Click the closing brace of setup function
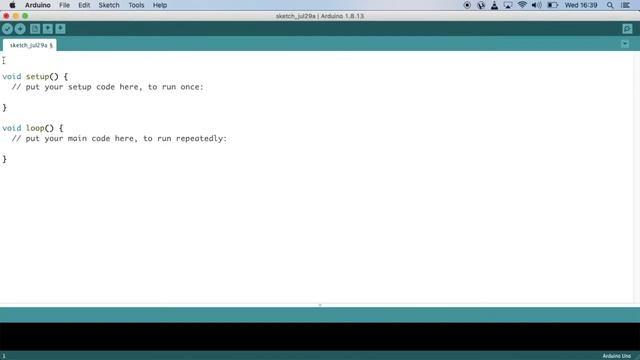This screenshot has height=360, width=640. click(x=4, y=108)
